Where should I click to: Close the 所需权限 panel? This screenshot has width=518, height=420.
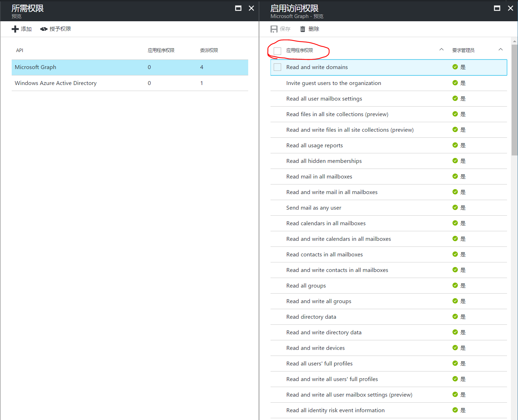pyautogui.click(x=251, y=8)
